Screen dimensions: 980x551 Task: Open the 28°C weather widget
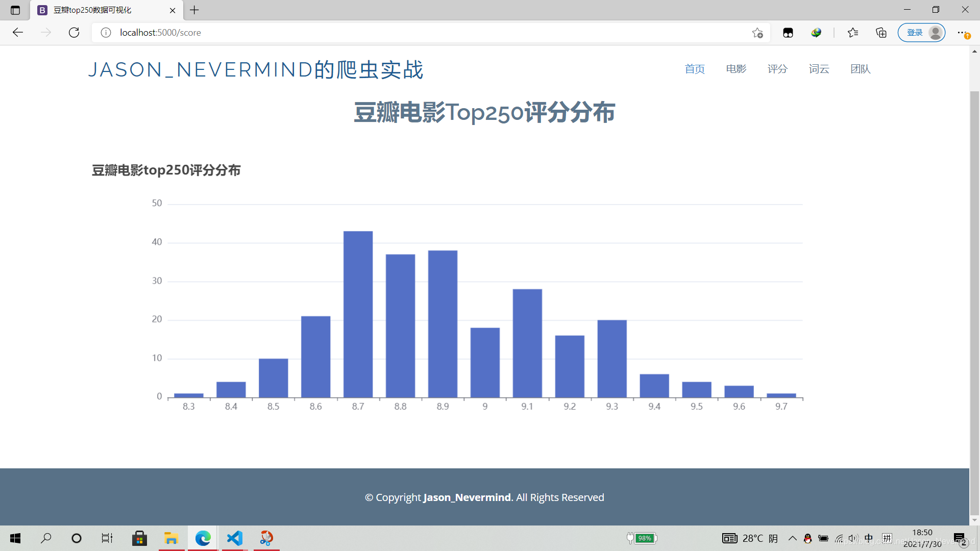tap(750, 538)
